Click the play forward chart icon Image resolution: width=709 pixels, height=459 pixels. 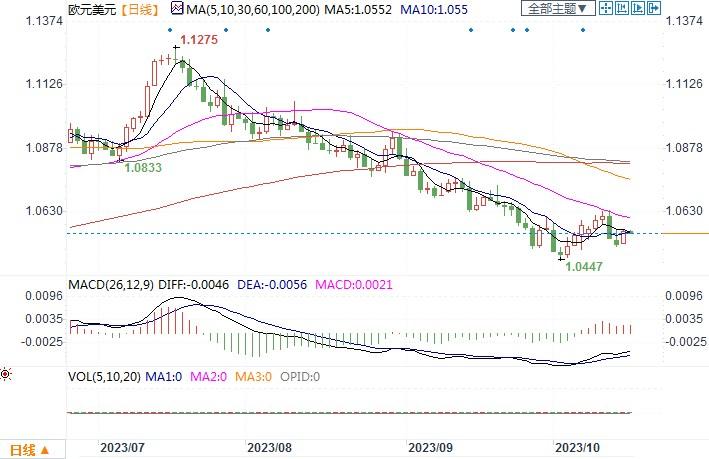[638, 8]
